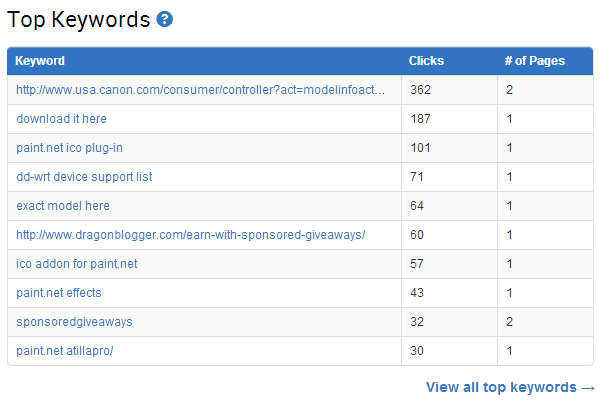Image resolution: width=610 pixels, height=403 pixels.
Task: Open the usa.canon.com controller keyword link
Action: [200, 90]
